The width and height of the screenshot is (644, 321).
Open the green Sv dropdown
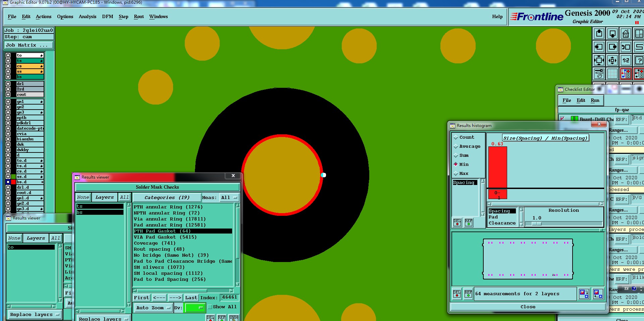pyautogui.click(x=195, y=308)
